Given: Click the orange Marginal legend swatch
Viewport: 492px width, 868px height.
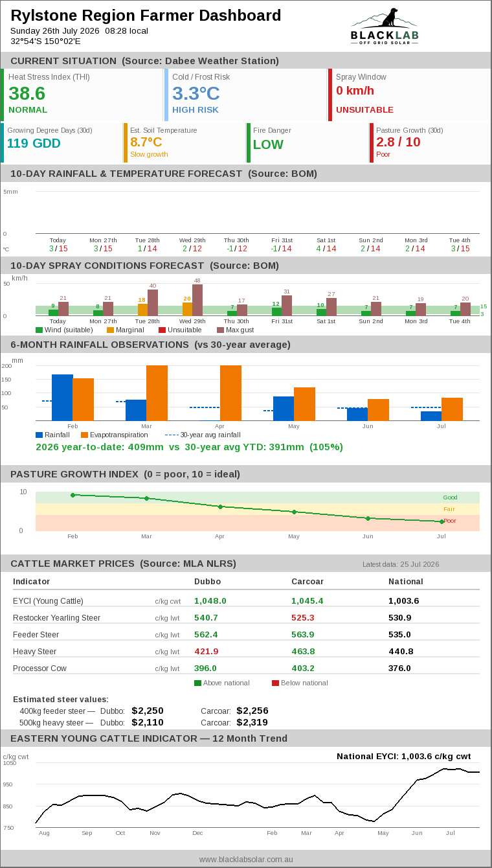Looking at the screenshot, I should click(x=110, y=330).
